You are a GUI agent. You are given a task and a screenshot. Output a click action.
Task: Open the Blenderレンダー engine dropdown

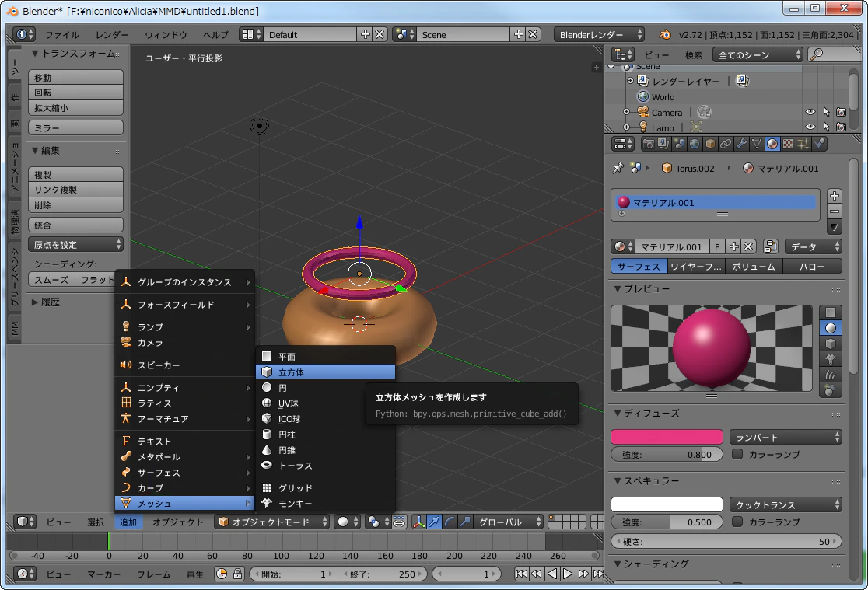pyautogui.click(x=600, y=34)
